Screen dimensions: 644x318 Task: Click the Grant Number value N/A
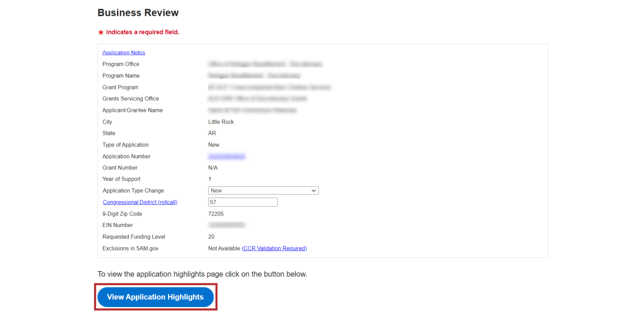[213, 168]
